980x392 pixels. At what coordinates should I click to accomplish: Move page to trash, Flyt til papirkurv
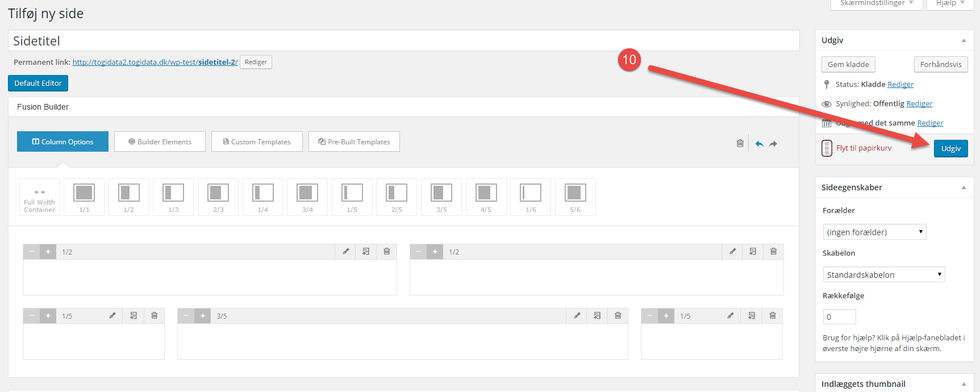click(864, 148)
